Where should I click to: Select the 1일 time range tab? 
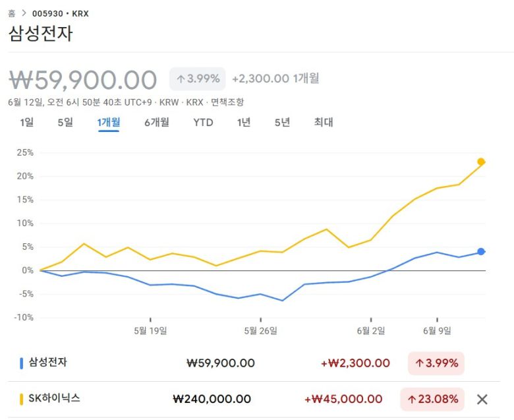26,122
